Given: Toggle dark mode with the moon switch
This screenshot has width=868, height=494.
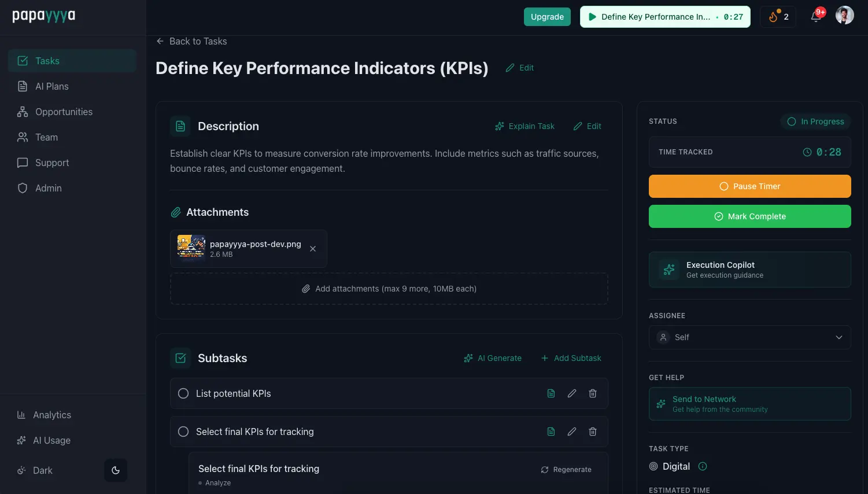Looking at the screenshot, I should (115, 470).
